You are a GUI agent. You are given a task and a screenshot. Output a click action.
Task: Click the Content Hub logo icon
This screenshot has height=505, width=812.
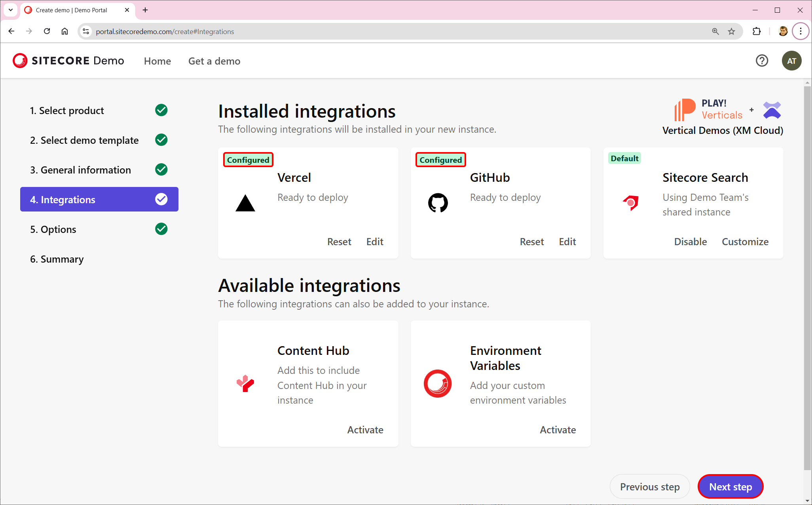coord(245,383)
